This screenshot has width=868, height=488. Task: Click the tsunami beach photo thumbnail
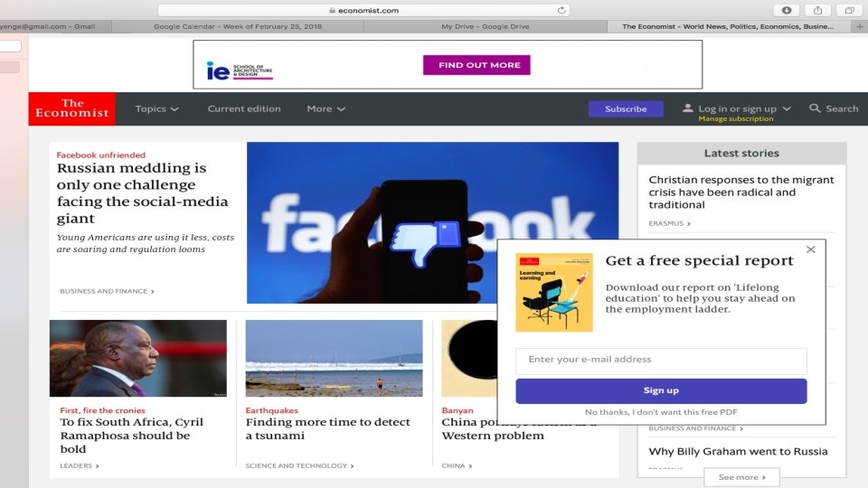tap(334, 358)
